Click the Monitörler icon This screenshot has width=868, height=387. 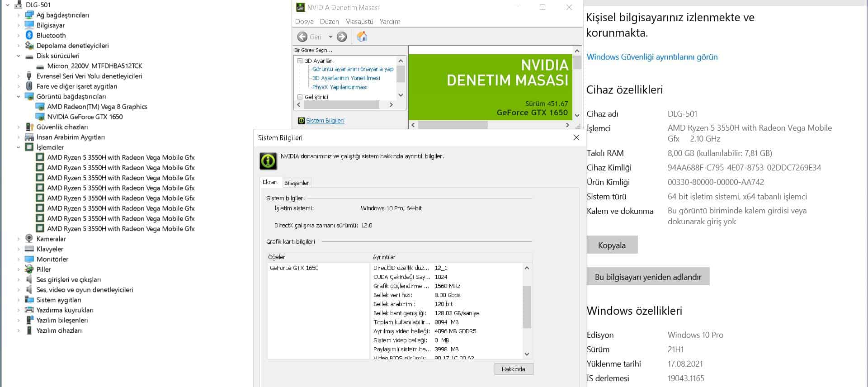click(29, 259)
